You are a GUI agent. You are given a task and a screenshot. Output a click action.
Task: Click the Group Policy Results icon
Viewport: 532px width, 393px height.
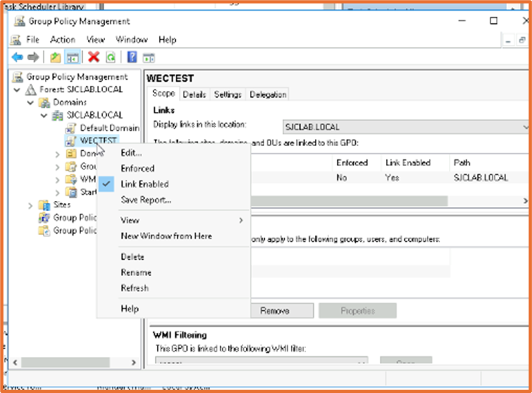44,230
